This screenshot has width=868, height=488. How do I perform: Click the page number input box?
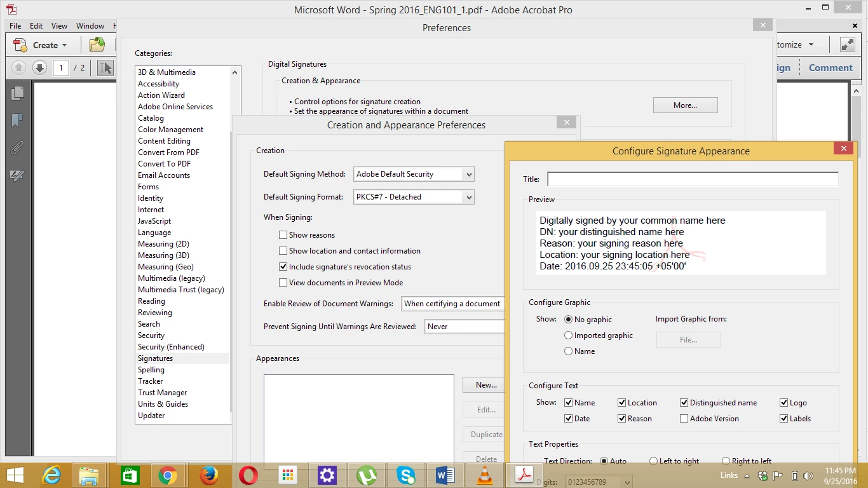pos(61,67)
